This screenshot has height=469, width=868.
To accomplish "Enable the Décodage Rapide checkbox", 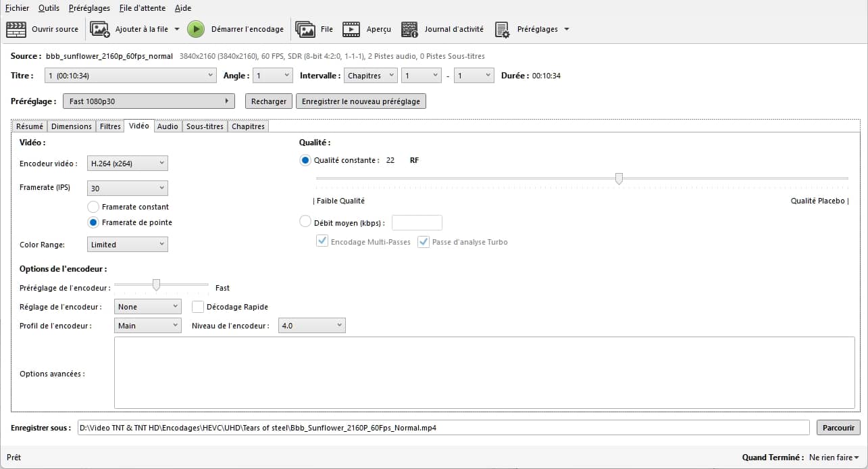I will tap(198, 307).
